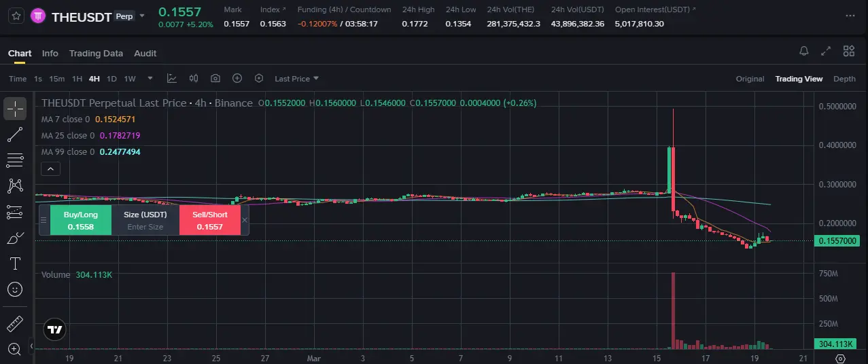
Task: Expand more time intervals dropdown
Action: (x=150, y=79)
